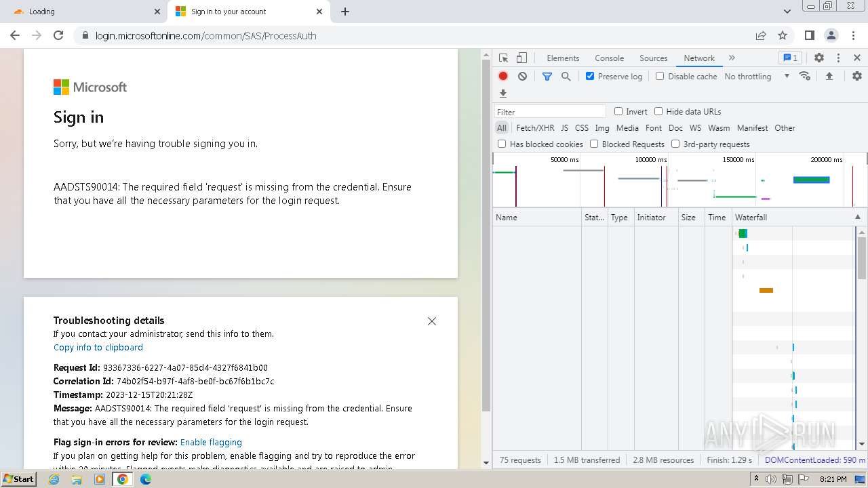Stop recording network log
The width and height of the screenshot is (868, 488).
coord(503,77)
